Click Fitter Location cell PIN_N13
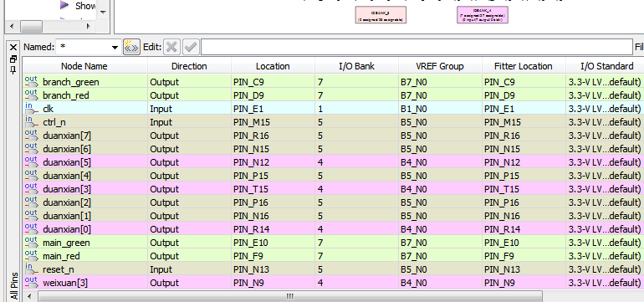Viewport: 644px width, 302px height. 524,269
